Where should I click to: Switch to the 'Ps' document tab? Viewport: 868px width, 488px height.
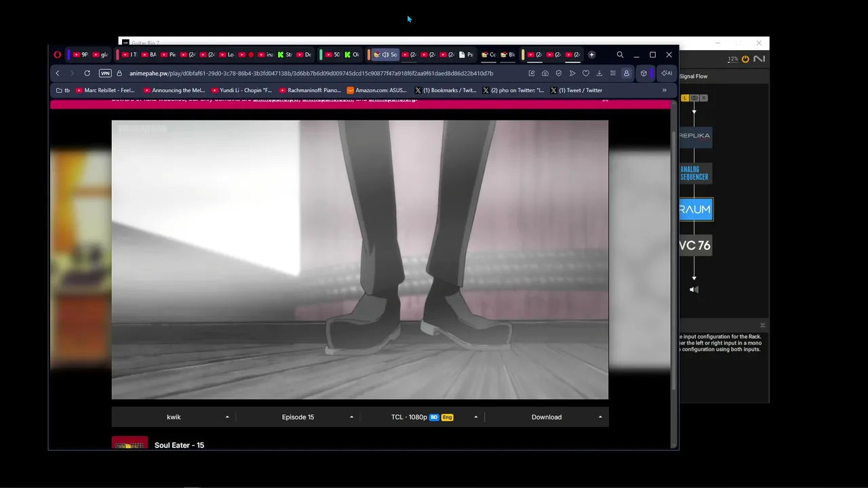pyautogui.click(x=467, y=55)
